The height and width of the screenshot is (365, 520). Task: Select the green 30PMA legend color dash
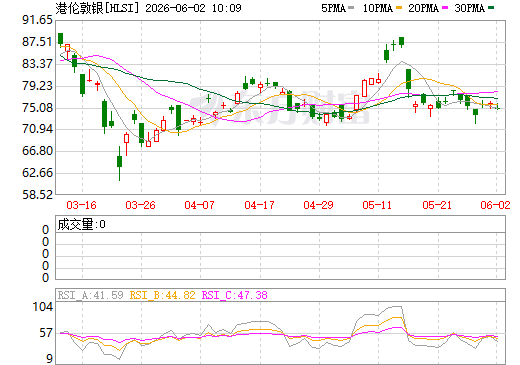[x=491, y=7]
